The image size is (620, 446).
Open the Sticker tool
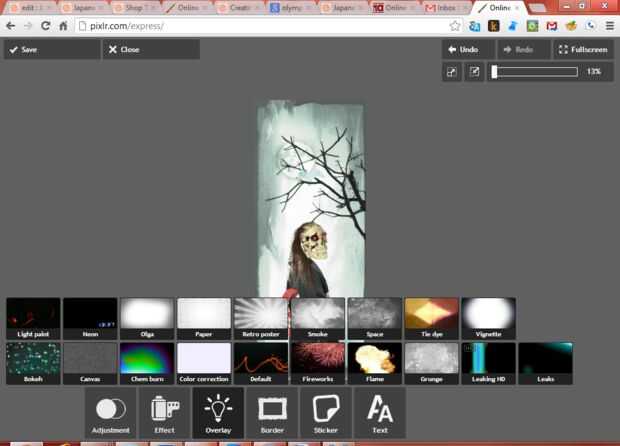coord(326,413)
